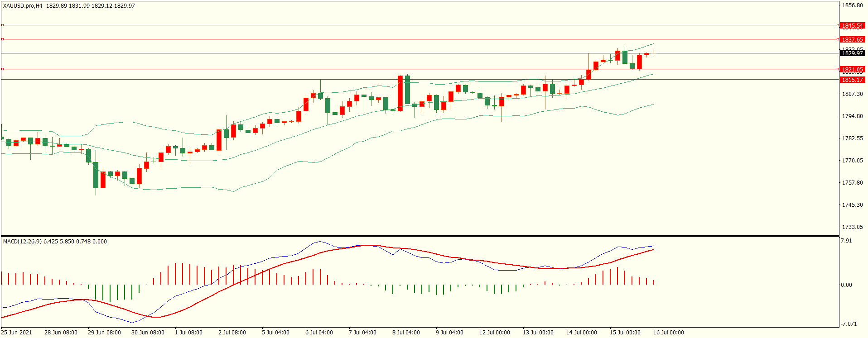Click the 0.00 MACD scale value
868x338 pixels.
[x=846, y=285]
